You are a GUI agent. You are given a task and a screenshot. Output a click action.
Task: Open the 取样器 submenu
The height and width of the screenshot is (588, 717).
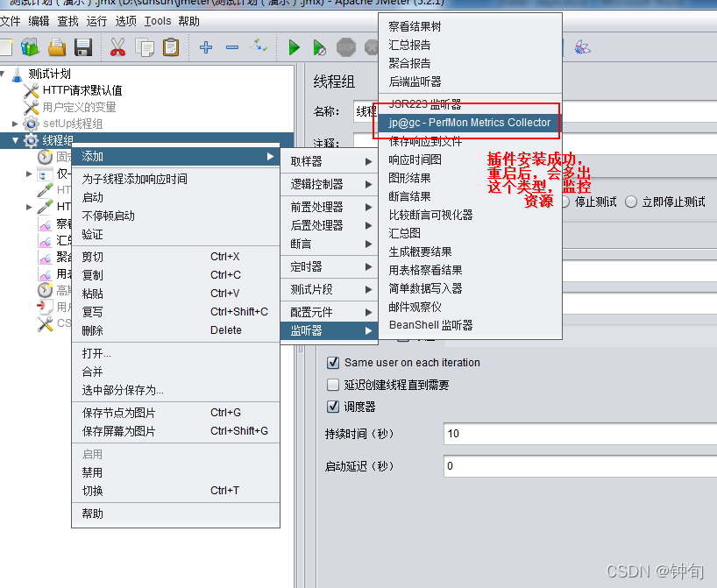coord(330,161)
